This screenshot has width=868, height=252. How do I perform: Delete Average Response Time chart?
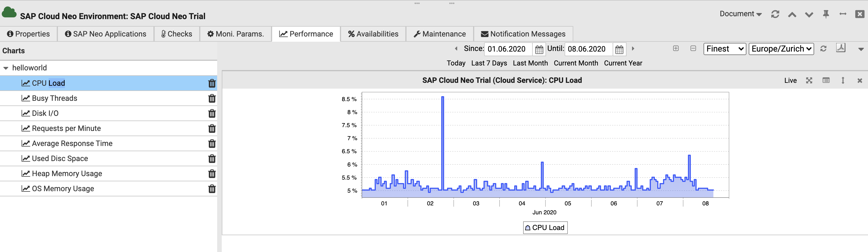212,143
